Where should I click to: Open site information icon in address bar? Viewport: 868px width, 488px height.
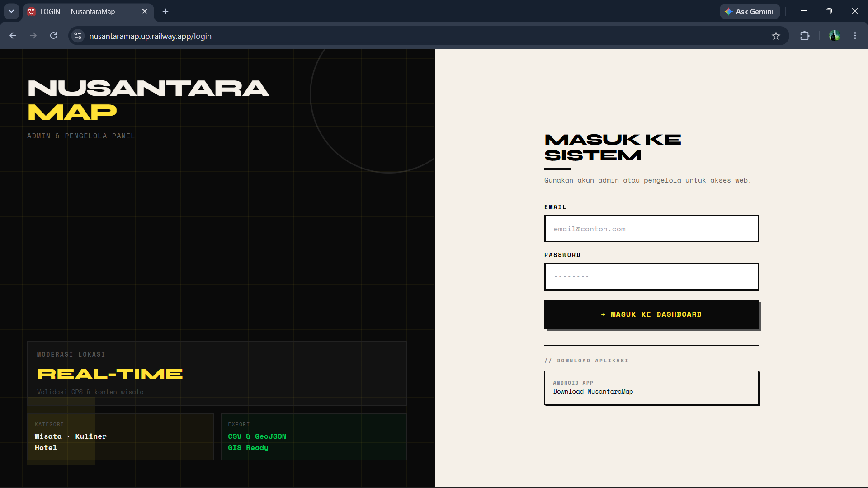(78, 36)
